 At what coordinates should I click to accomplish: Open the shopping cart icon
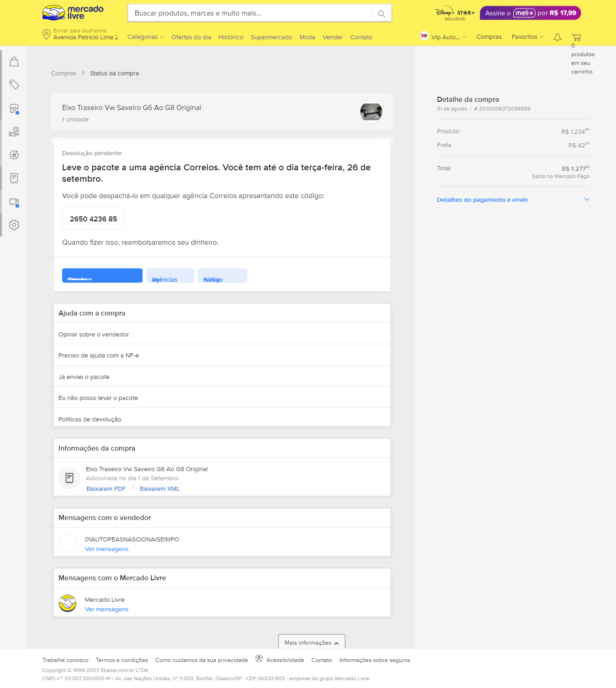pyautogui.click(x=576, y=37)
